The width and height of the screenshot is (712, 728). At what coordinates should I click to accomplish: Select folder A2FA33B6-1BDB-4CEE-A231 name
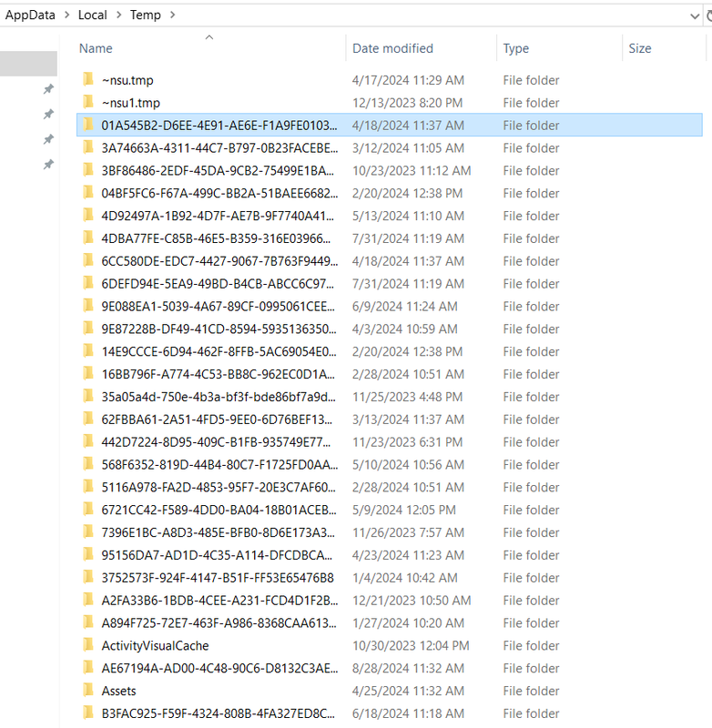tap(219, 601)
